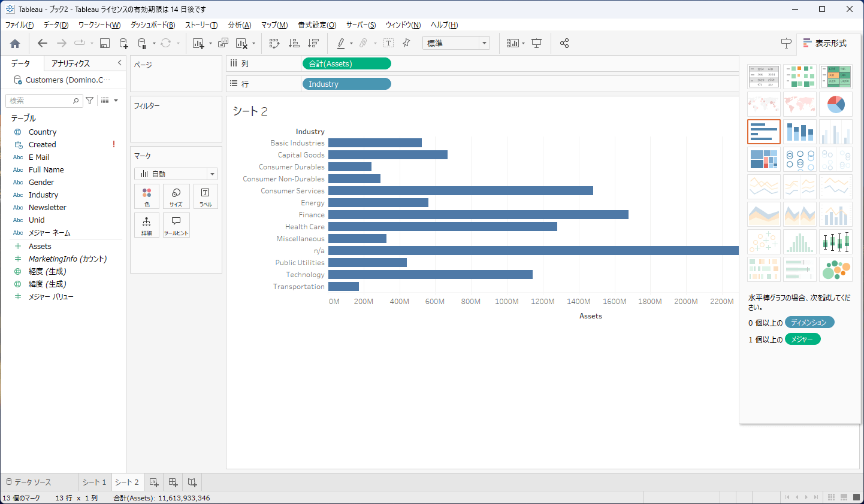Choose the text table in Show Me
This screenshot has width=864, height=504.
click(x=764, y=77)
